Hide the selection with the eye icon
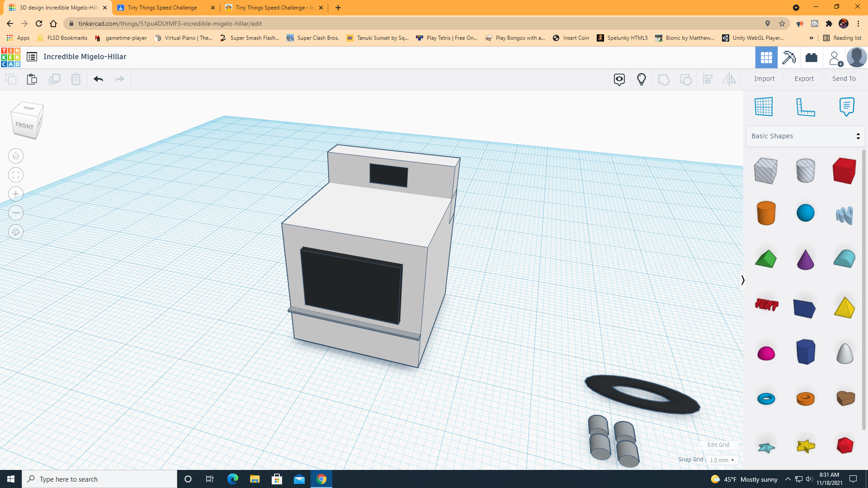Screen dimensions: 868x488 (619, 79)
